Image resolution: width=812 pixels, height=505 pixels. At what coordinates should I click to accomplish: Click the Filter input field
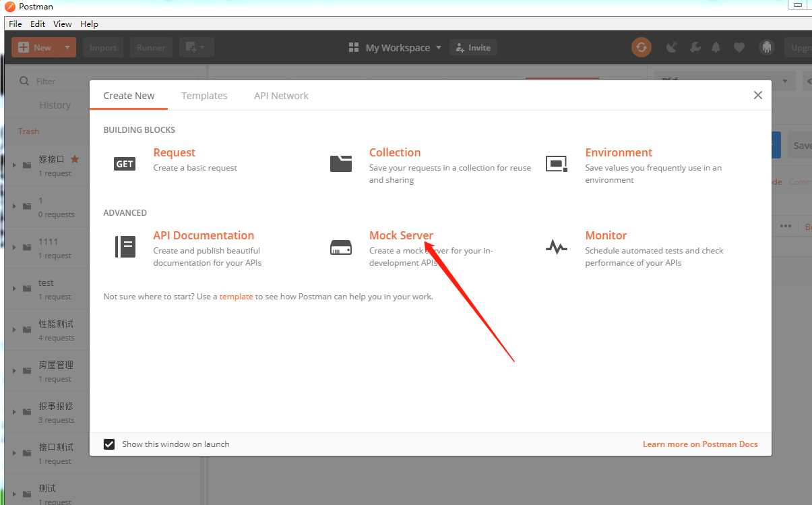tap(108, 81)
